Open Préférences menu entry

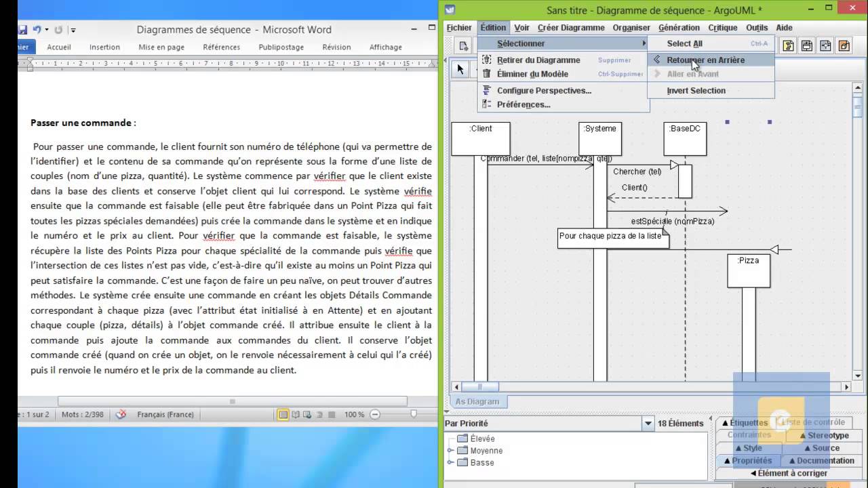coord(563,104)
